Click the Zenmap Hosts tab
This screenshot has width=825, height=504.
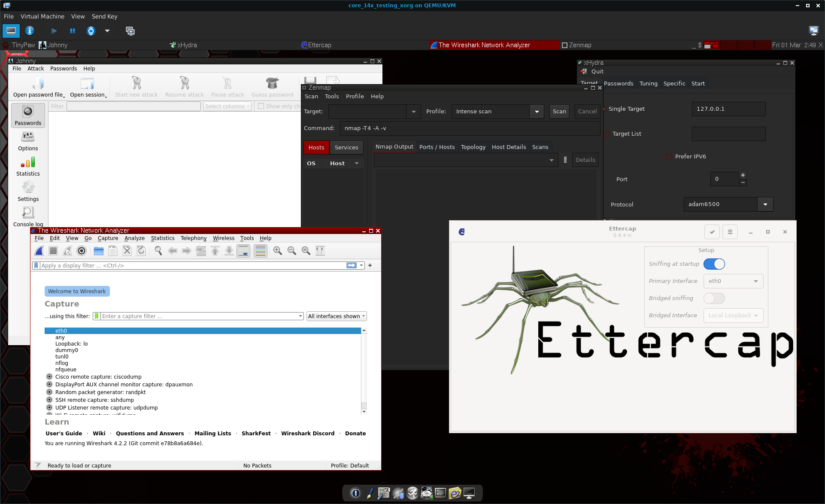tap(316, 147)
